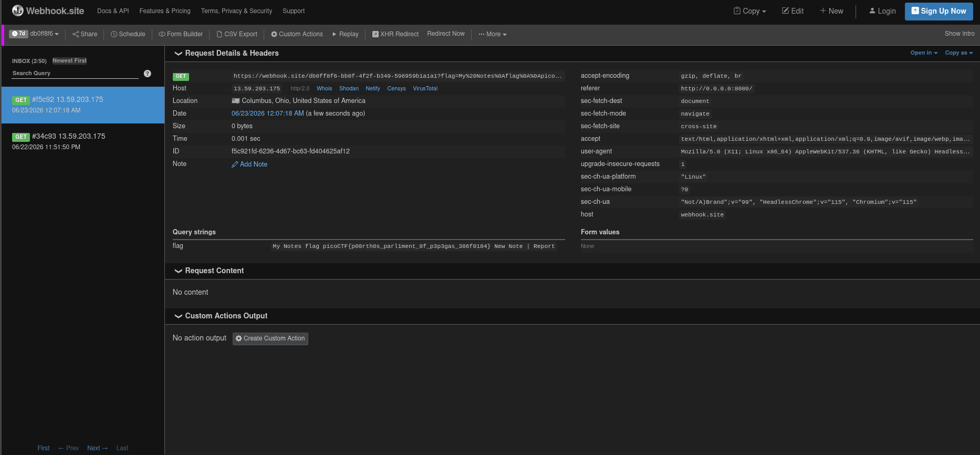The height and width of the screenshot is (455, 980).
Task: Focus the Search Query field
Action: (75, 74)
